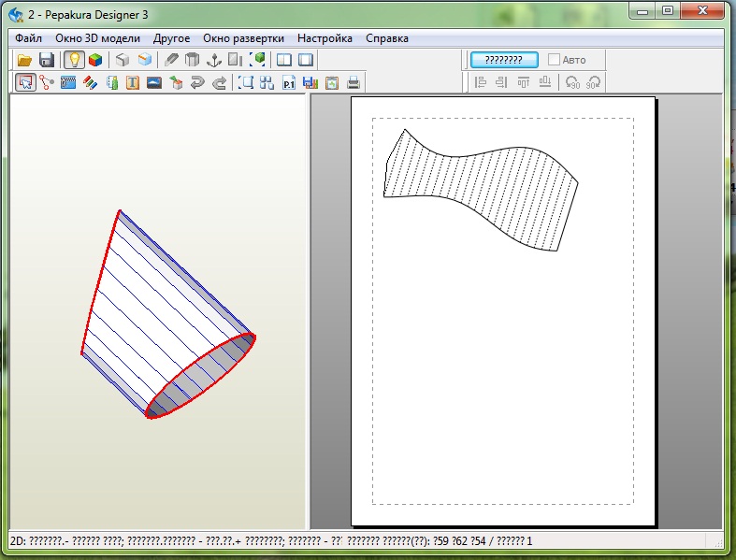Switch to split two-pane window layout icon
This screenshot has width=736, height=560.
[283, 60]
